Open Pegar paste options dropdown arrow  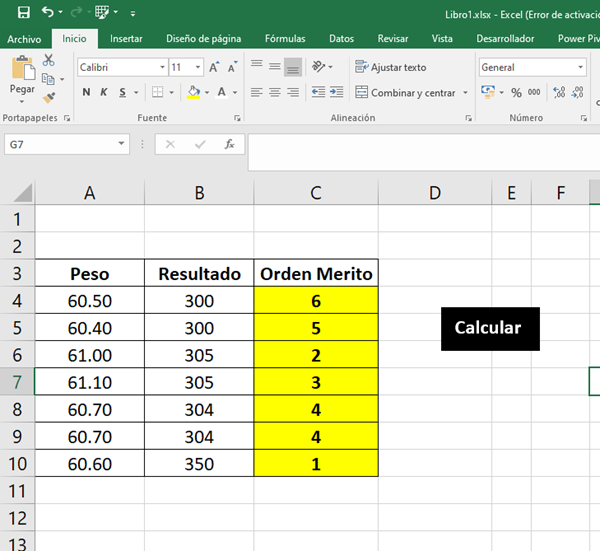tap(22, 102)
